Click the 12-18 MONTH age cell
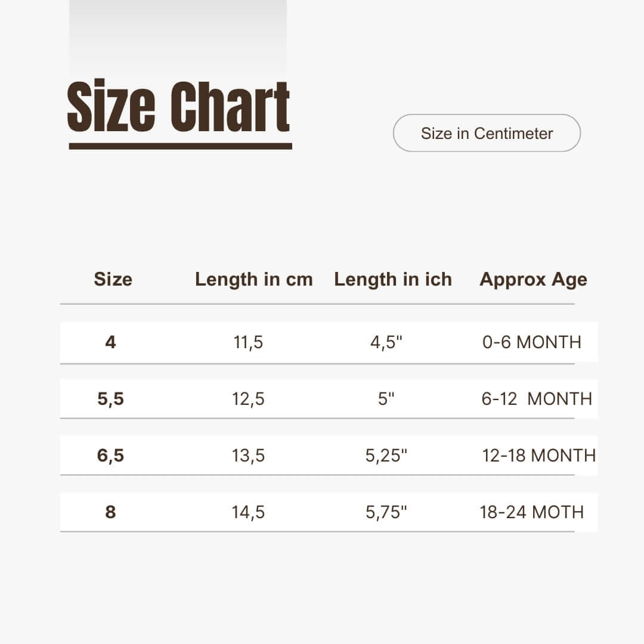 (538, 456)
